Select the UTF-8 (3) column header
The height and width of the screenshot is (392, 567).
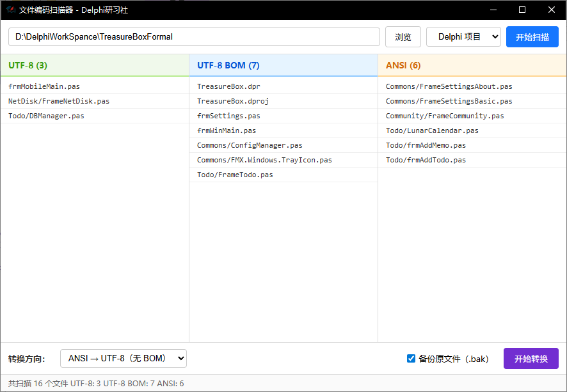point(95,65)
